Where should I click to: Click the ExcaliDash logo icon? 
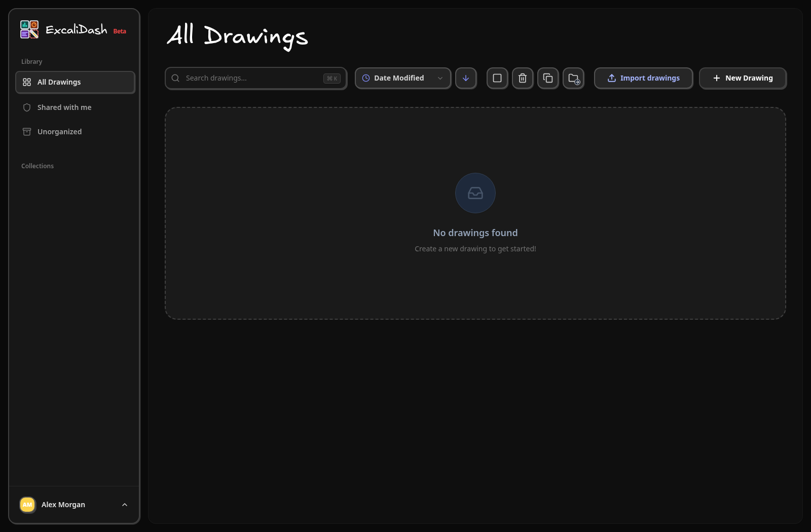tap(29, 29)
